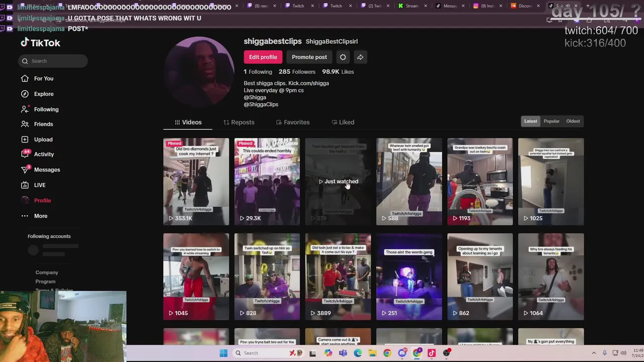Open the video with 3889 views
Screen dimensions: 644x362
pos(338,277)
